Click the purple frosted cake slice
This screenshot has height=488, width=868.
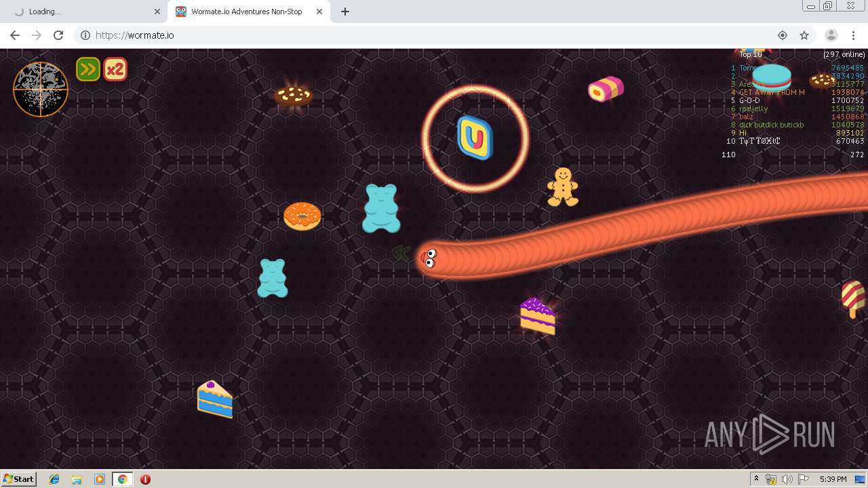(x=538, y=316)
